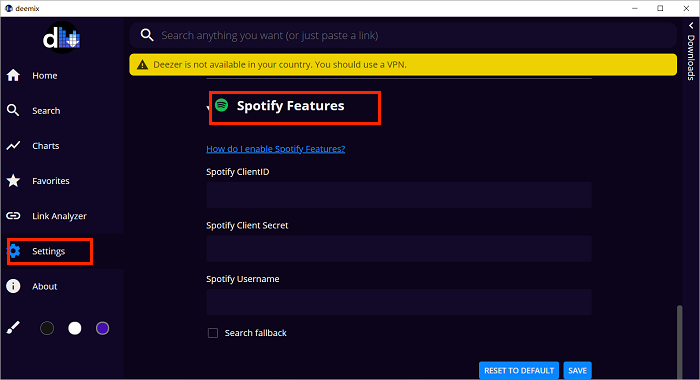
Task: Open the vertical Downloads tab label
Action: click(x=691, y=58)
